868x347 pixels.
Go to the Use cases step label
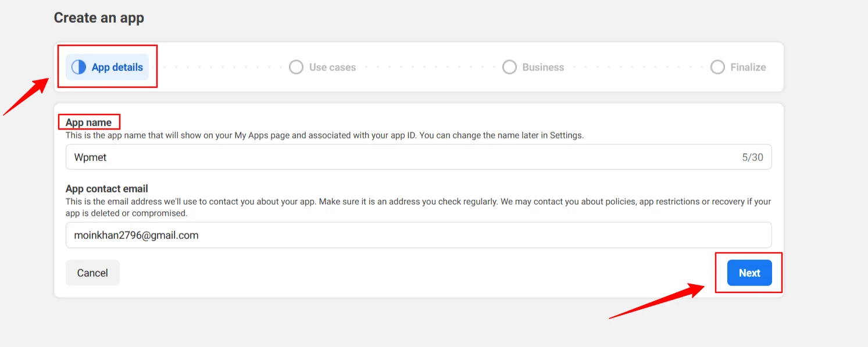click(x=333, y=67)
